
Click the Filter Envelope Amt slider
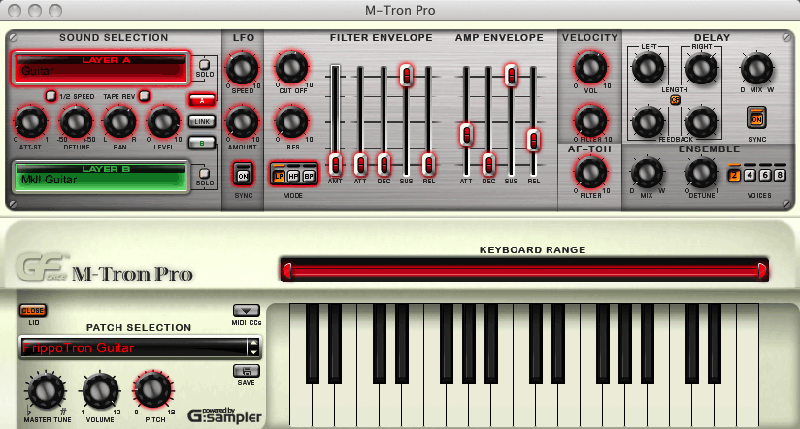point(335,164)
